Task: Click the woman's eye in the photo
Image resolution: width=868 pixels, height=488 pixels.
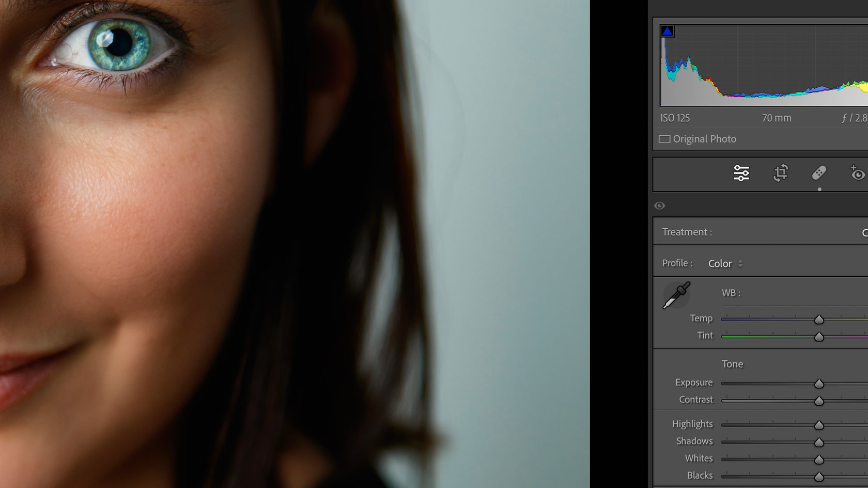Action: [117, 43]
